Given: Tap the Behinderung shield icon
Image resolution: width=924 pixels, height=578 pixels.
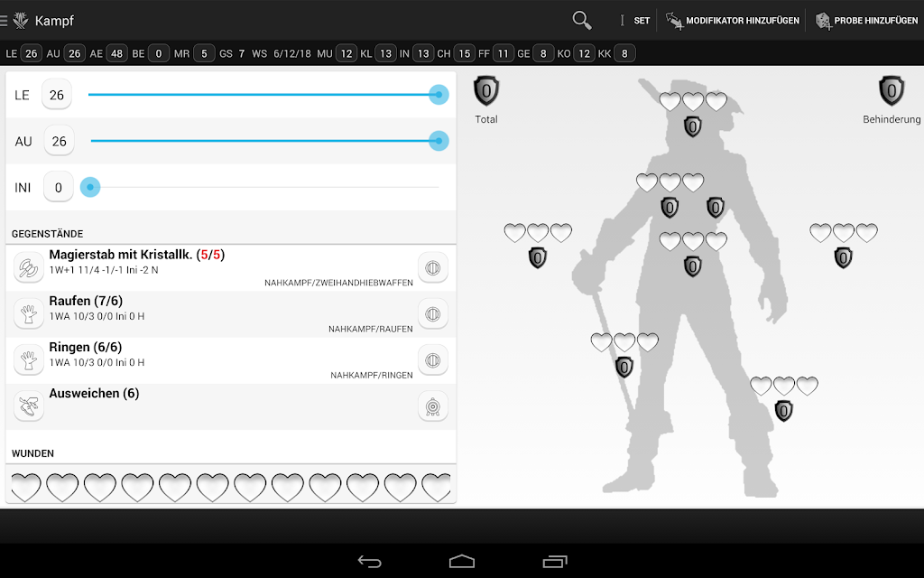Looking at the screenshot, I should click(892, 91).
